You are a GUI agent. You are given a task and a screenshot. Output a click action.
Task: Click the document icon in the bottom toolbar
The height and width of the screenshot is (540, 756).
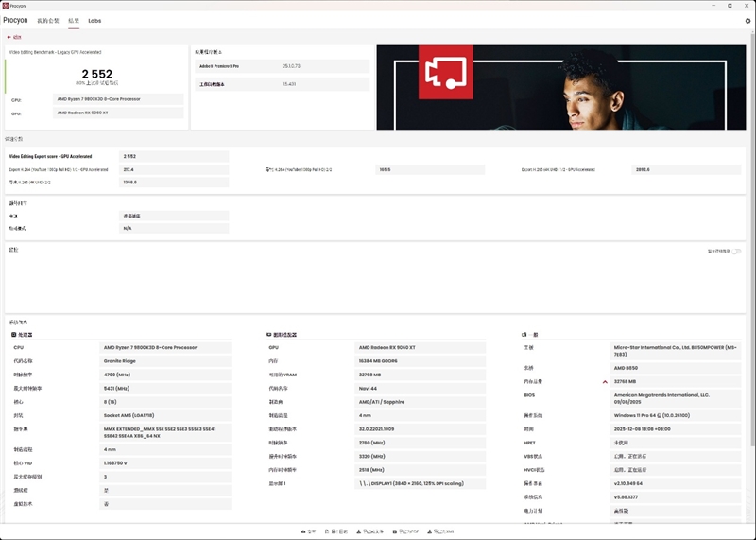coord(328,531)
